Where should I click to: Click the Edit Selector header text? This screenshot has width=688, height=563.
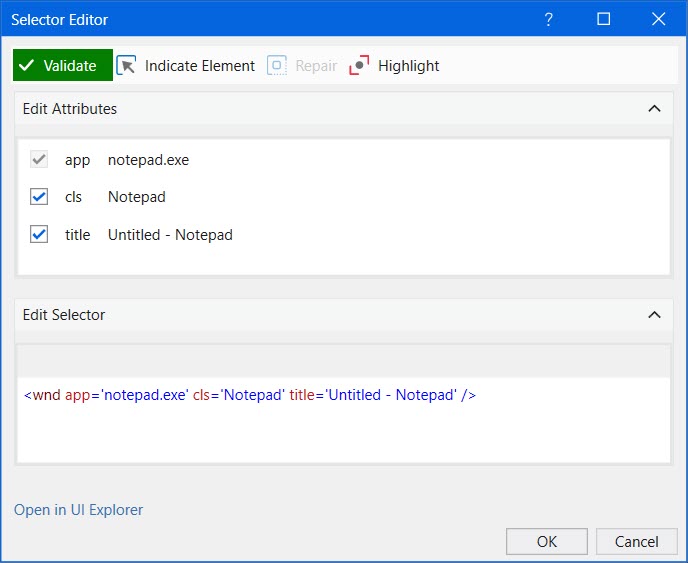pyautogui.click(x=64, y=315)
